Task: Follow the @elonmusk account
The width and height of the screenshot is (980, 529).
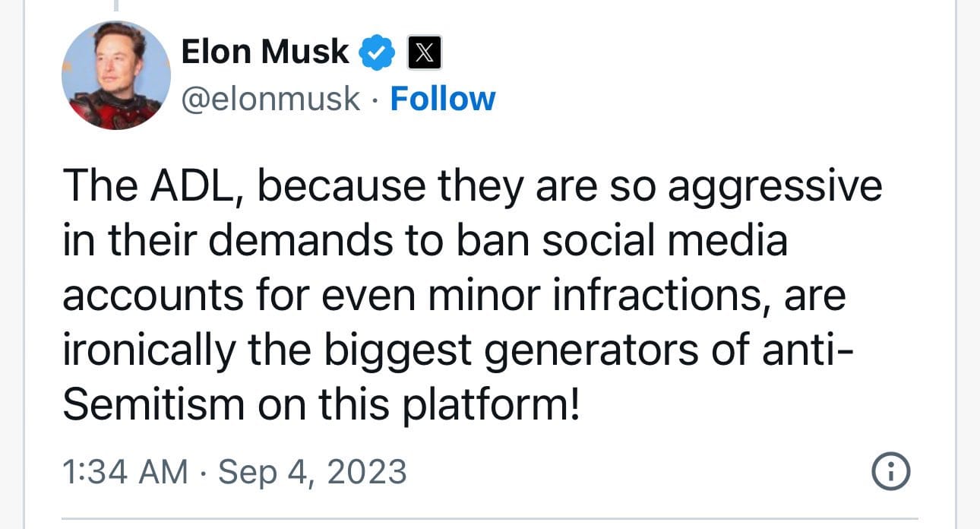Action: (442, 100)
